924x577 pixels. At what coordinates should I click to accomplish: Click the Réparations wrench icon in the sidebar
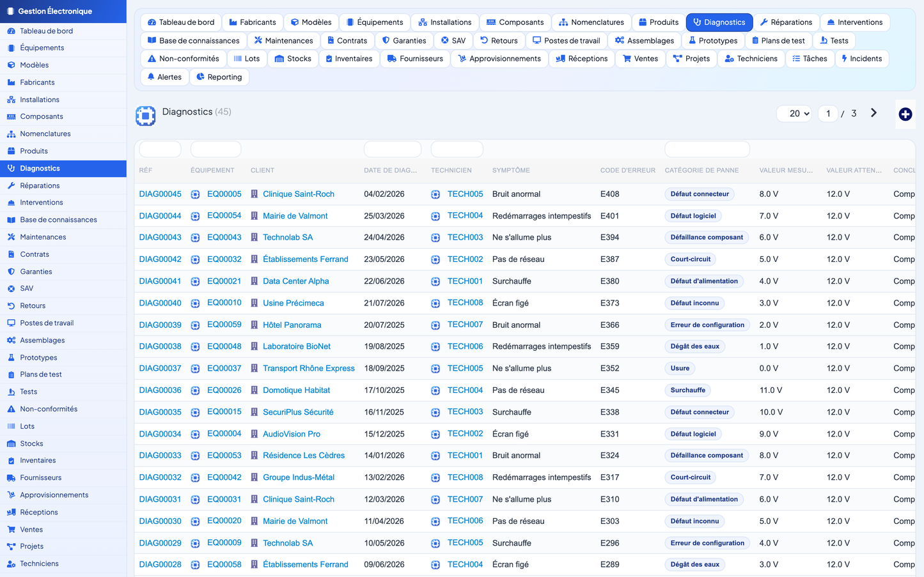pos(11,185)
